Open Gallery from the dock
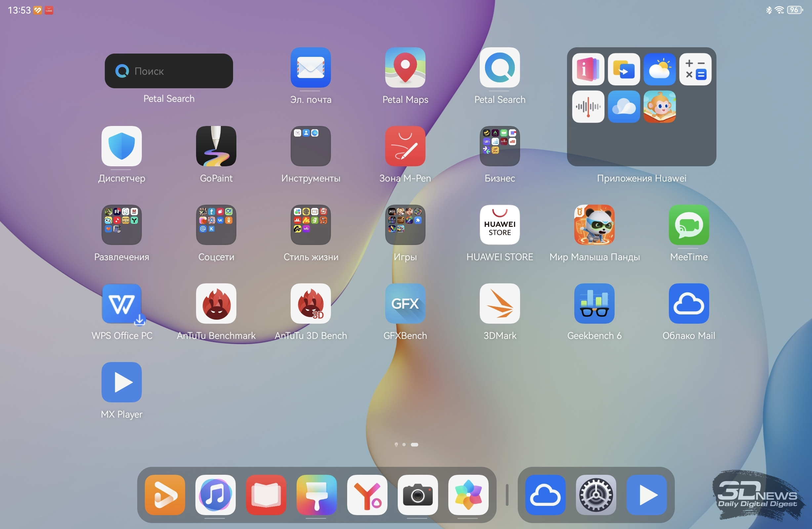This screenshot has width=812, height=529. (468, 495)
